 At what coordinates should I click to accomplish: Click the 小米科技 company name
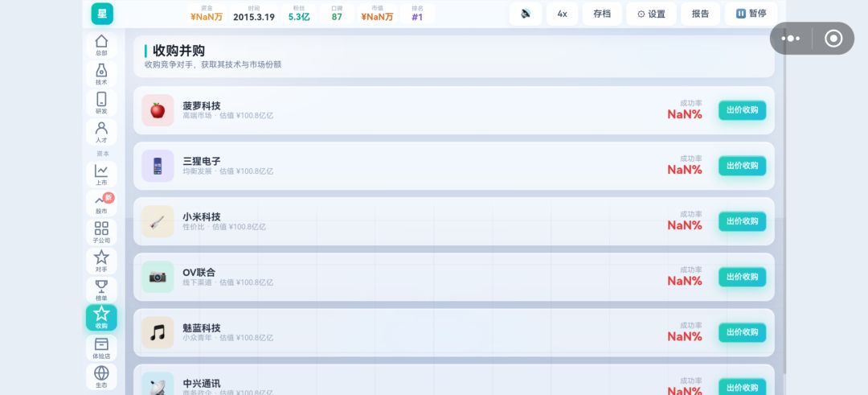pos(202,216)
